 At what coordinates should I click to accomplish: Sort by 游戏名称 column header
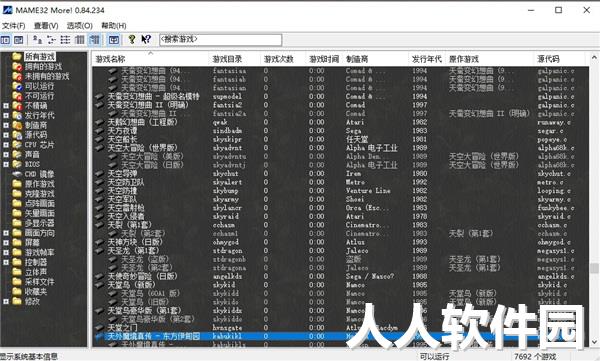click(x=150, y=59)
